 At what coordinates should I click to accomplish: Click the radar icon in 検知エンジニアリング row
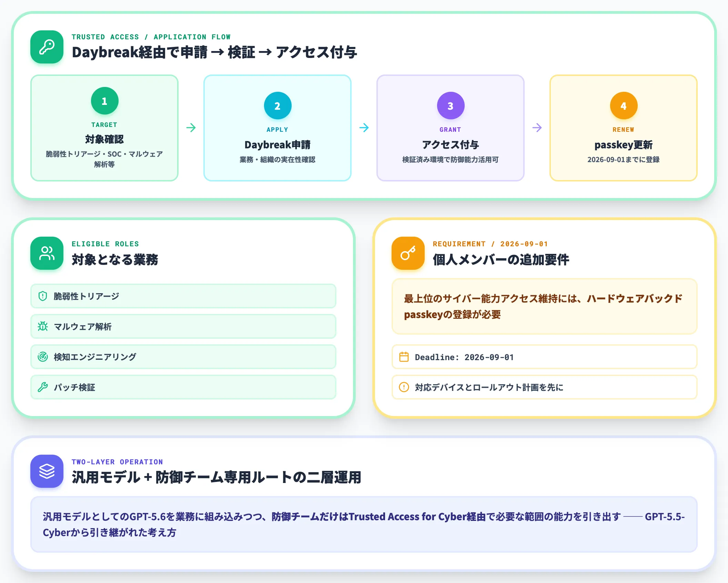pyautogui.click(x=43, y=357)
